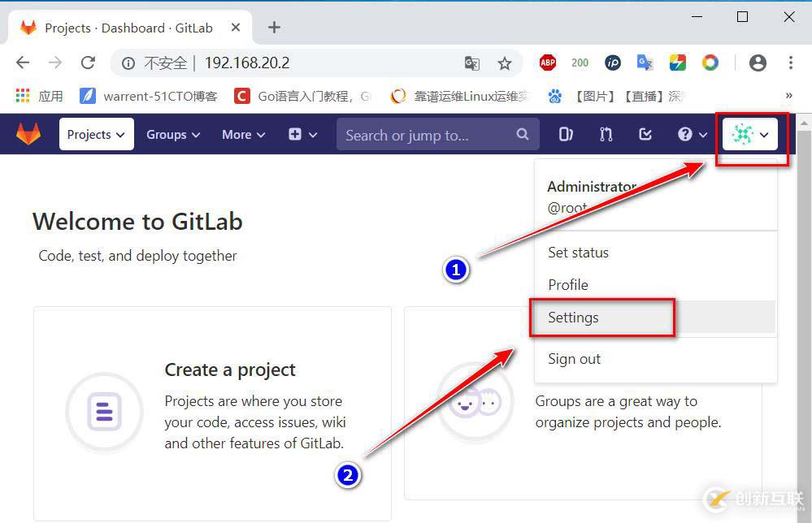812x523 pixels.
Task: Click the groups faces illustration icon
Action: [x=475, y=401]
